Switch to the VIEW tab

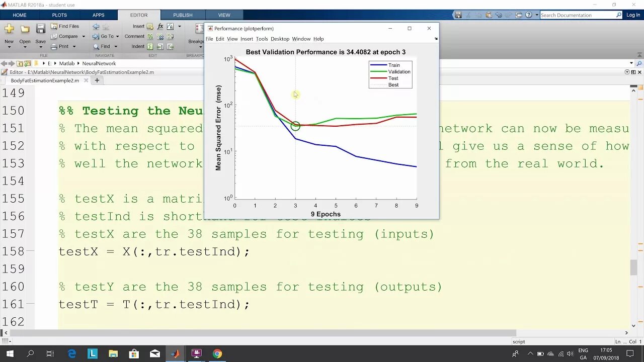click(x=224, y=15)
